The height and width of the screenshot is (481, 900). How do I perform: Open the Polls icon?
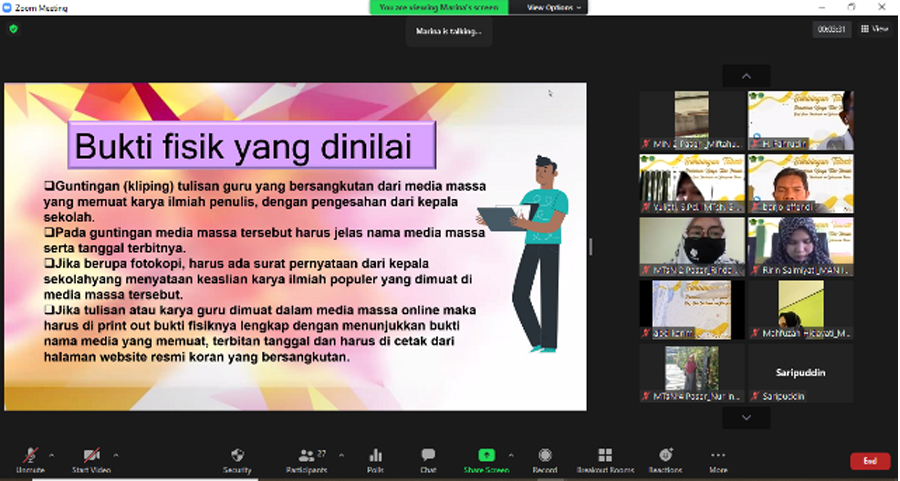pyautogui.click(x=375, y=456)
